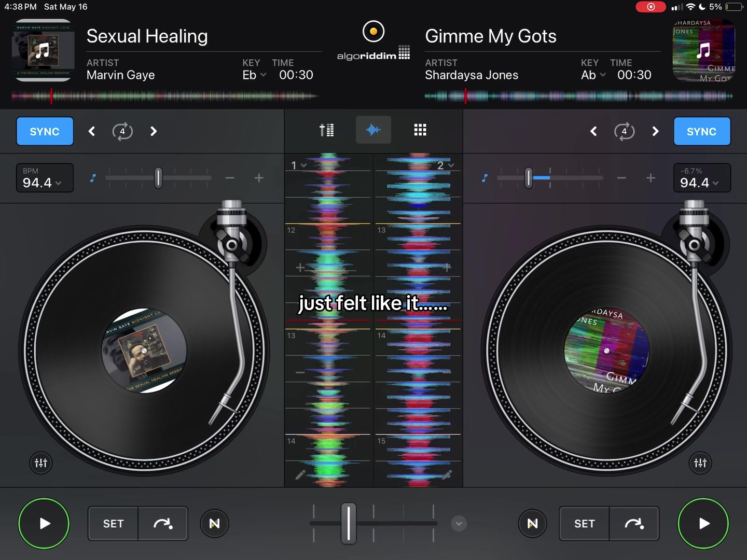Halve the loop length on the Gimme My Gots deck
747x560 pixels.
pyautogui.click(x=593, y=131)
